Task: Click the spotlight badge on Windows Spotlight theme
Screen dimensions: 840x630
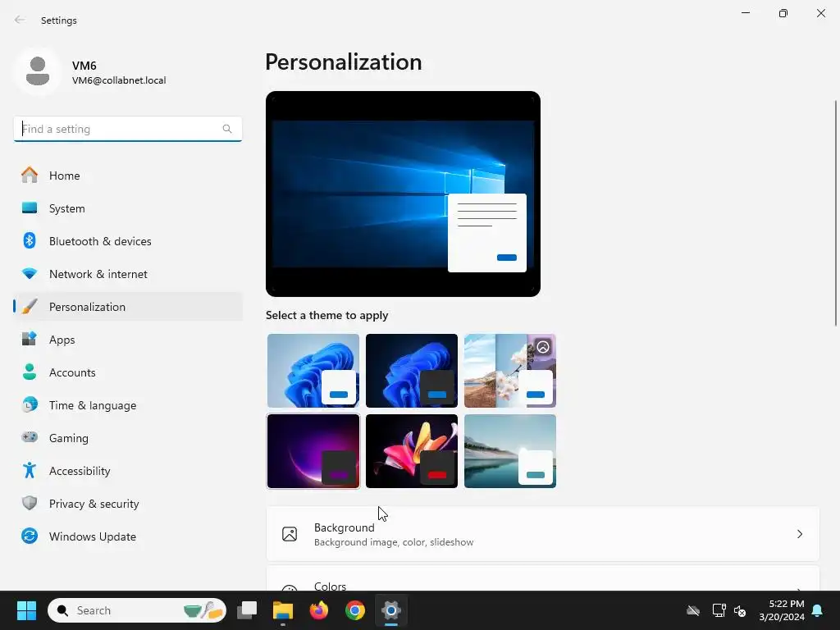Action: tap(543, 347)
